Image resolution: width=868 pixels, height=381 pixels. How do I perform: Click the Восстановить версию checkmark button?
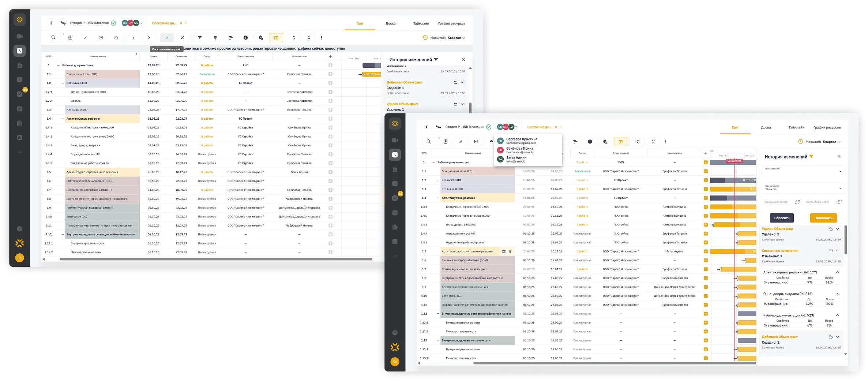tap(167, 38)
